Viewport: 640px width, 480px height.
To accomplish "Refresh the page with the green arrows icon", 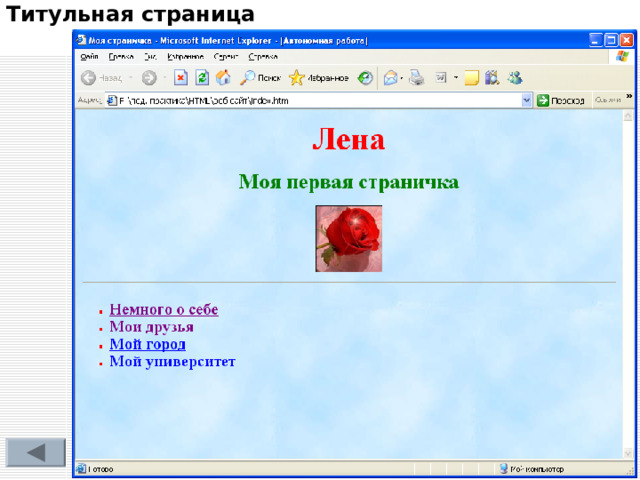I will click(x=202, y=78).
